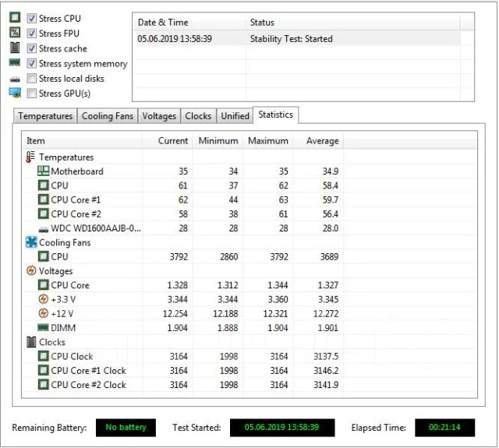Uncheck the Stress system memory checkbox
The height and width of the screenshot is (448, 499).
(31, 63)
